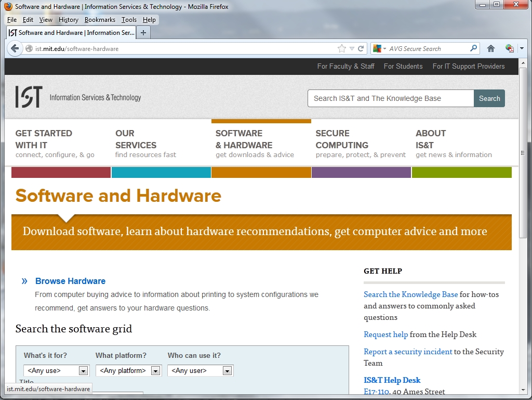Image resolution: width=532 pixels, height=400 pixels.
Task: Expand the 'Any platform' dropdown
Action: point(155,371)
